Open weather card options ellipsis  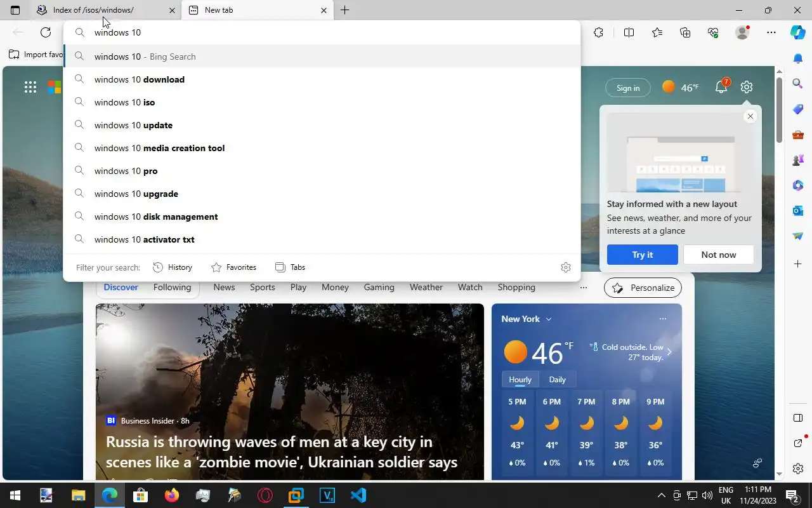click(663, 319)
